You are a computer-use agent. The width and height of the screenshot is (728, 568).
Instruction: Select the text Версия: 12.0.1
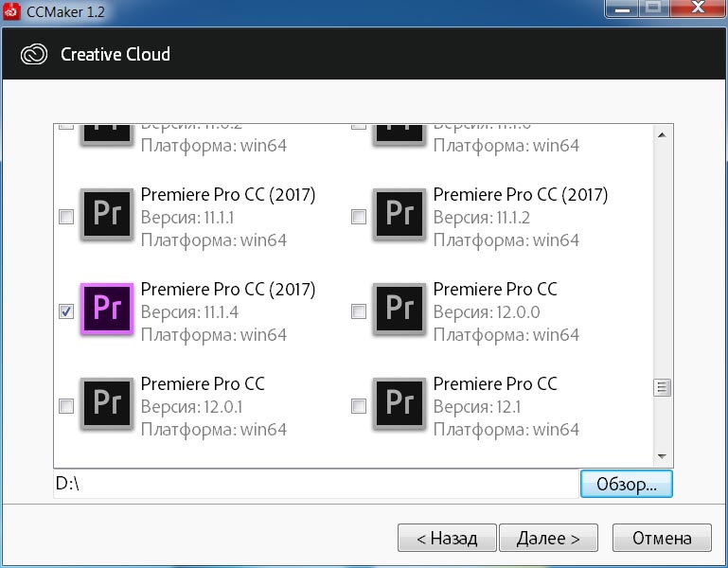[x=191, y=407]
